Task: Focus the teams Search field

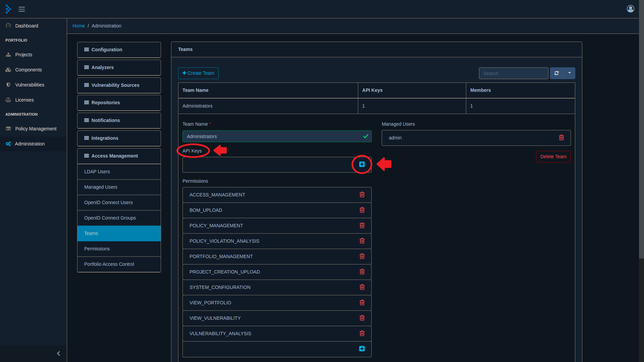Action: 514,73
